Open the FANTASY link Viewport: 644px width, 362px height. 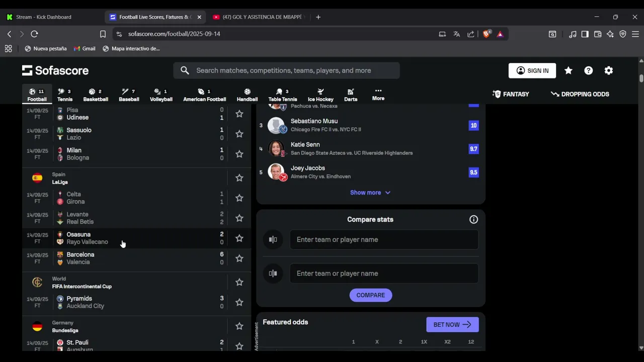pyautogui.click(x=511, y=94)
